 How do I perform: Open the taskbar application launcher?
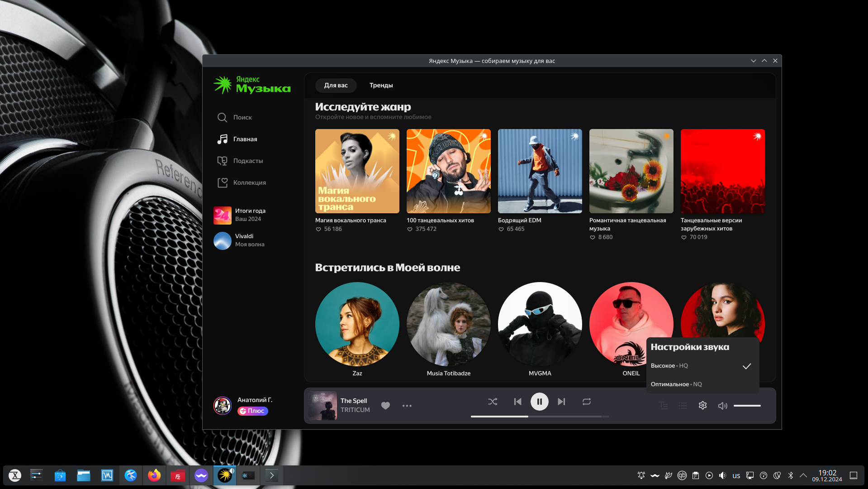pos(15,475)
